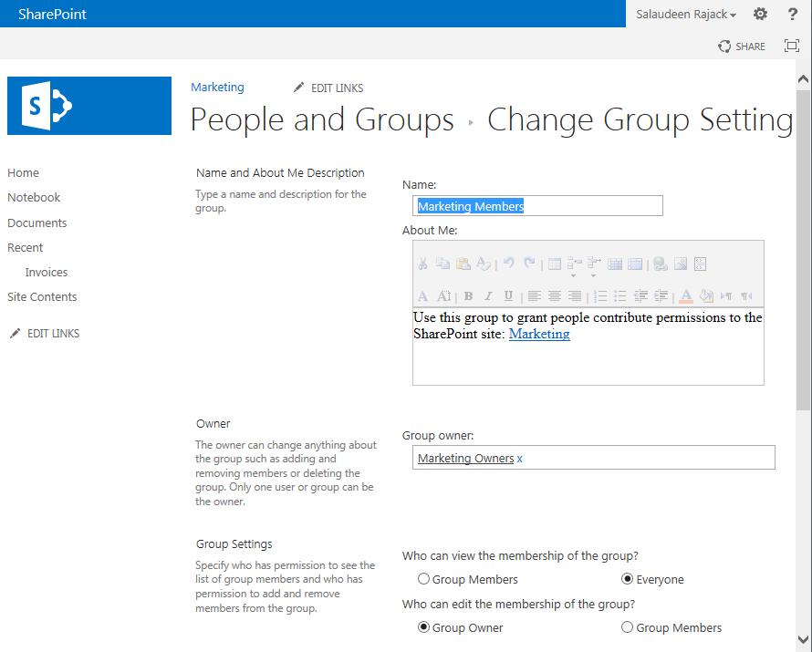Click the scrollbar down arrow
This screenshot has height=652, width=812.
[x=803, y=639]
